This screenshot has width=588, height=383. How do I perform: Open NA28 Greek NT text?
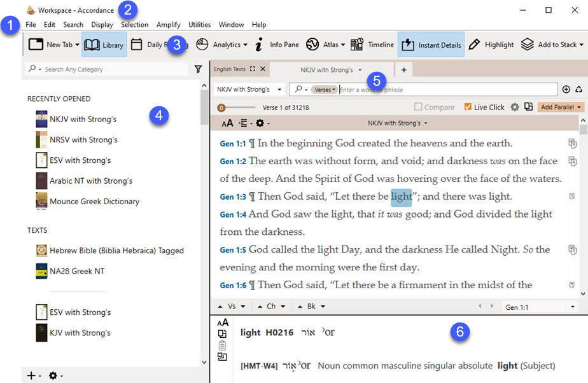point(77,271)
